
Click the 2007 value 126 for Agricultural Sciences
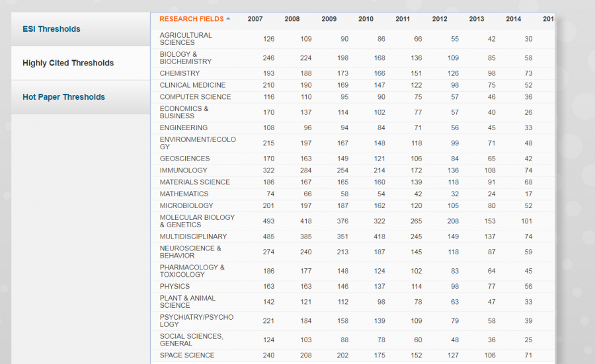[268, 39]
